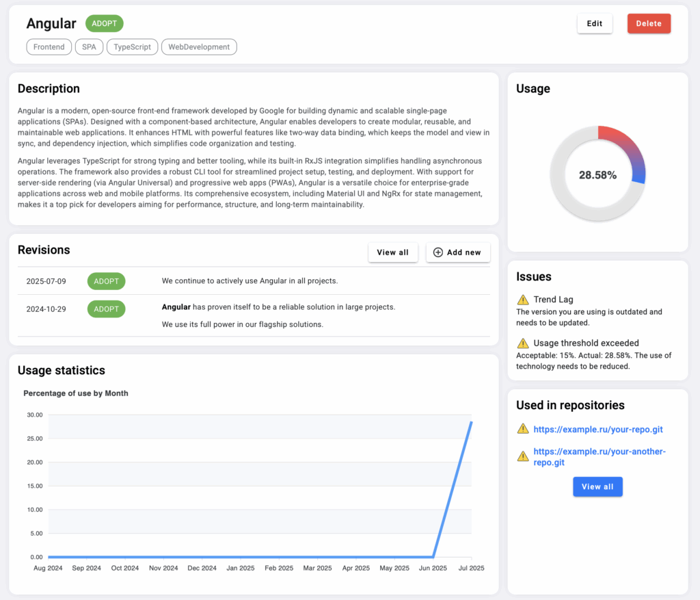Image resolution: width=700 pixels, height=600 pixels.
Task: Click the Revisions heading
Action: (44, 250)
